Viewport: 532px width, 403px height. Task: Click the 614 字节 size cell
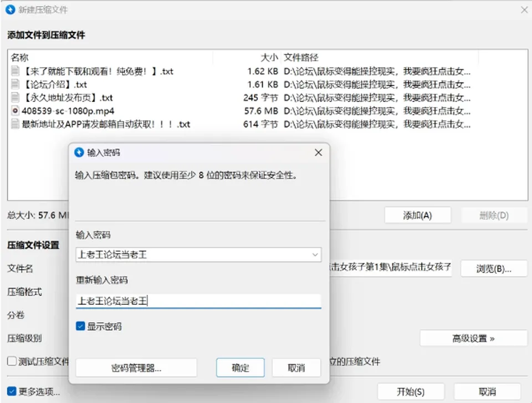coord(260,124)
